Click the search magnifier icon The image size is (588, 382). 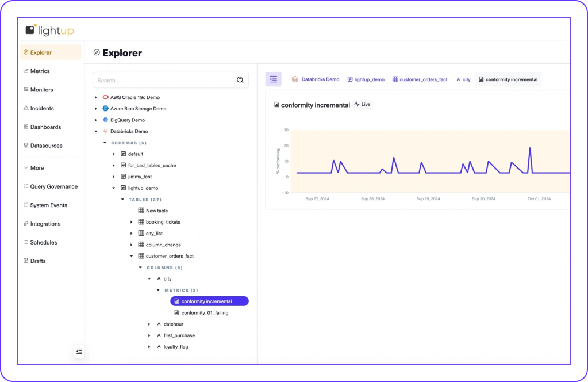(x=240, y=80)
